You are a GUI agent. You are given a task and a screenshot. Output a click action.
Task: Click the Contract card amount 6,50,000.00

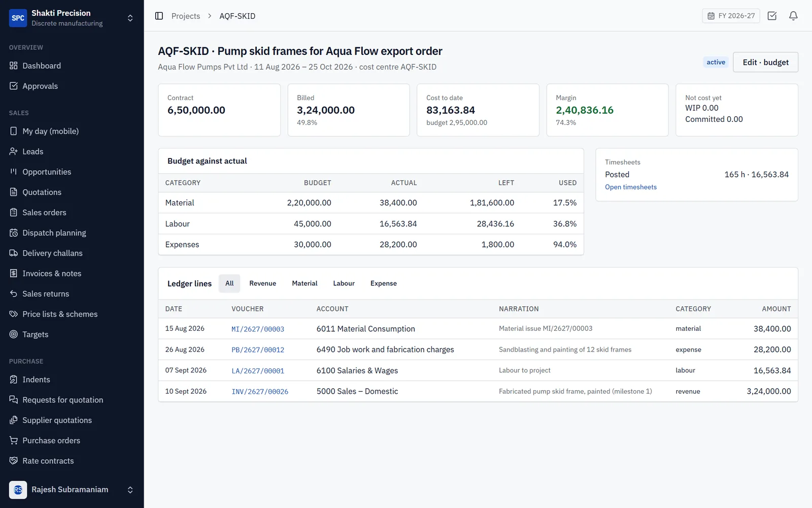(x=196, y=110)
